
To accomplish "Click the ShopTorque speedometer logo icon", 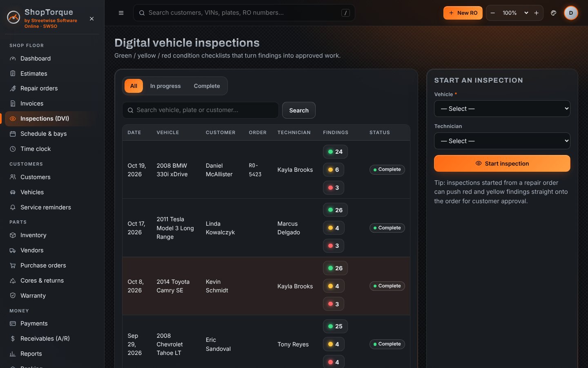I will point(13,18).
